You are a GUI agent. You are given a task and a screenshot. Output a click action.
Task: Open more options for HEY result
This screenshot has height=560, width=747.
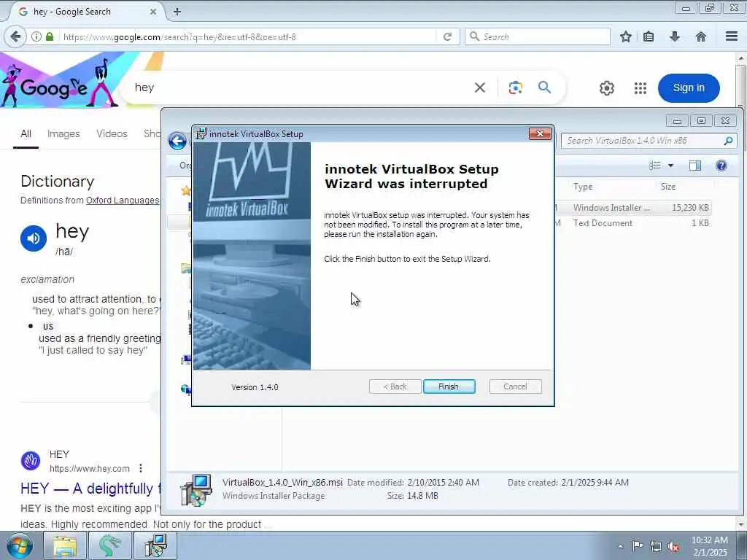click(141, 469)
